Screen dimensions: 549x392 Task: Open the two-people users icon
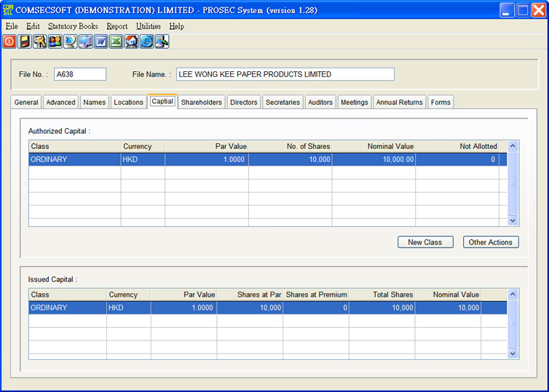[55, 41]
